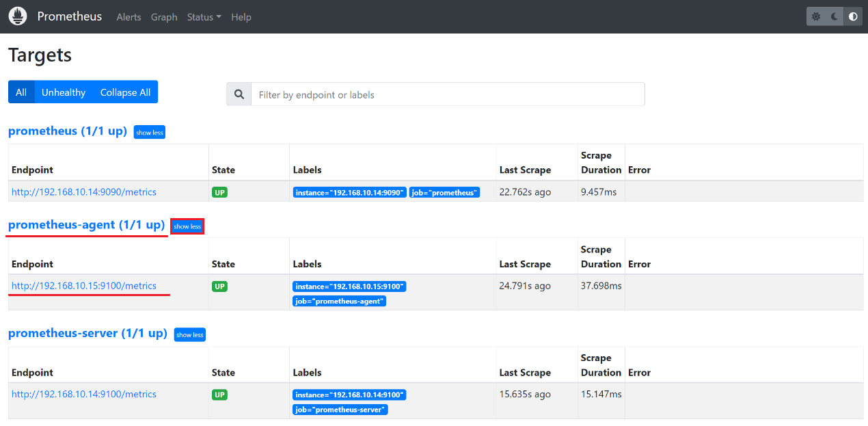Select auto theme half-circle contrast icon

click(x=853, y=16)
